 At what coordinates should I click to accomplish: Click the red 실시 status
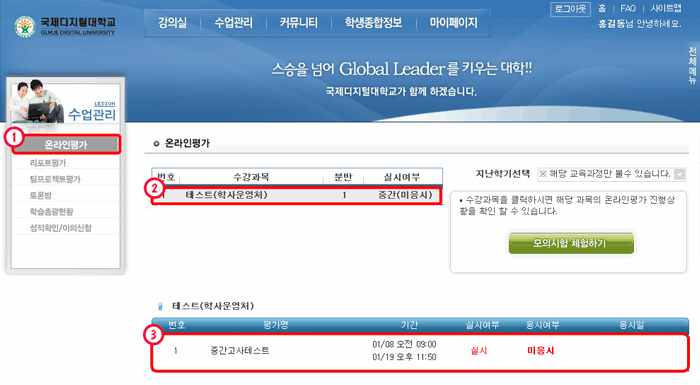[x=479, y=351]
